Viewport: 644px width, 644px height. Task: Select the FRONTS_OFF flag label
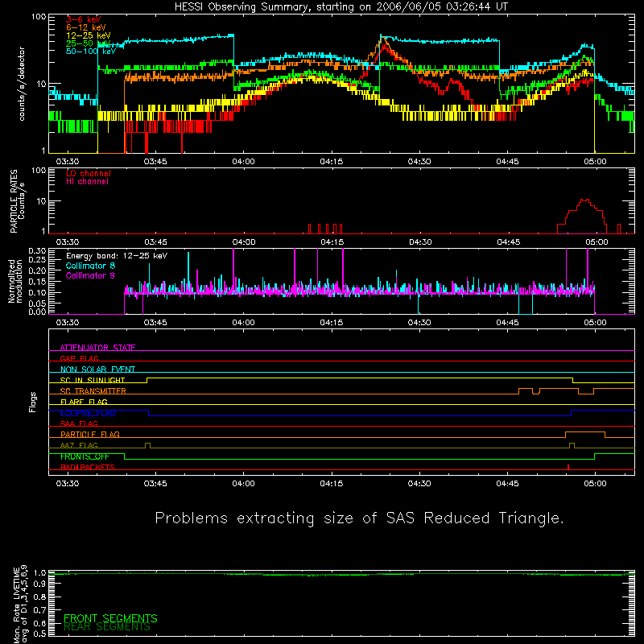point(85,456)
